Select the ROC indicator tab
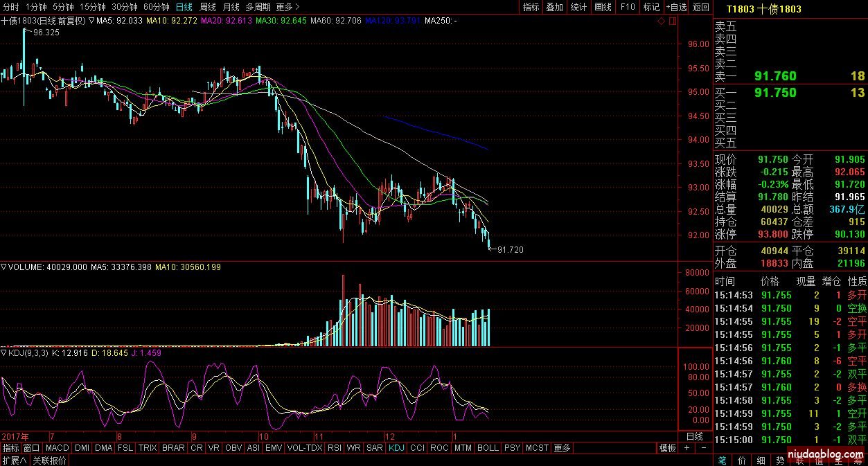Viewport: 868px width, 466px height. click(439, 448)
